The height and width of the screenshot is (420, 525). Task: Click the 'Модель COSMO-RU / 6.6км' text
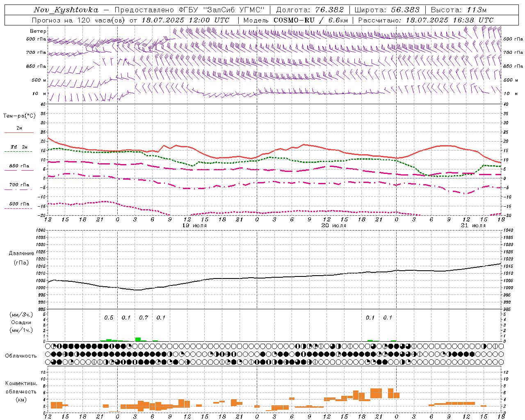296,20
